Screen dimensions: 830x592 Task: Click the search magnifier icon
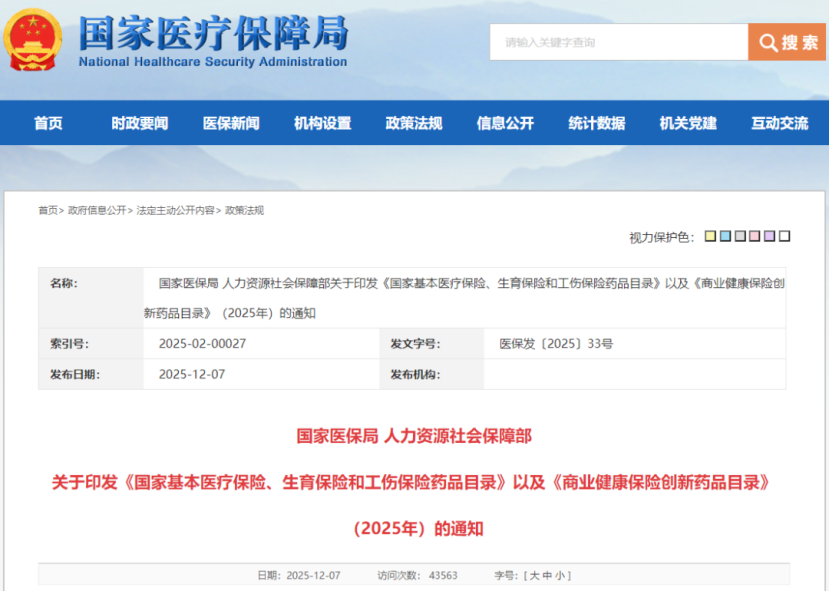[x=769, y=42]
